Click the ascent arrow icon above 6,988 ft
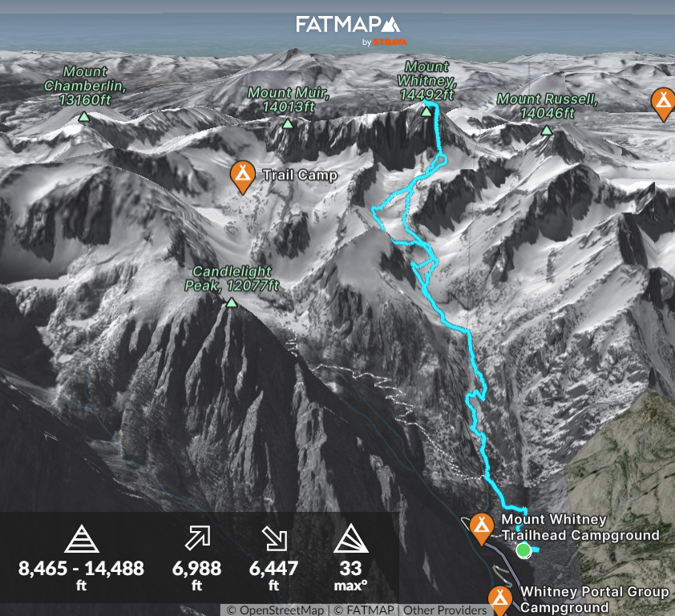The image size is (675, 616). click(x=197, y=537)
